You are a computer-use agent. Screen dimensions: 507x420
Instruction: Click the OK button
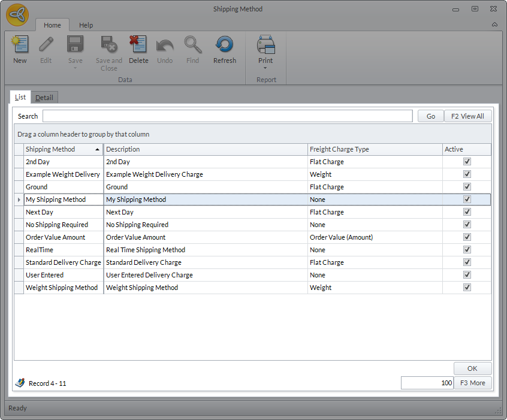click(472, 368)
